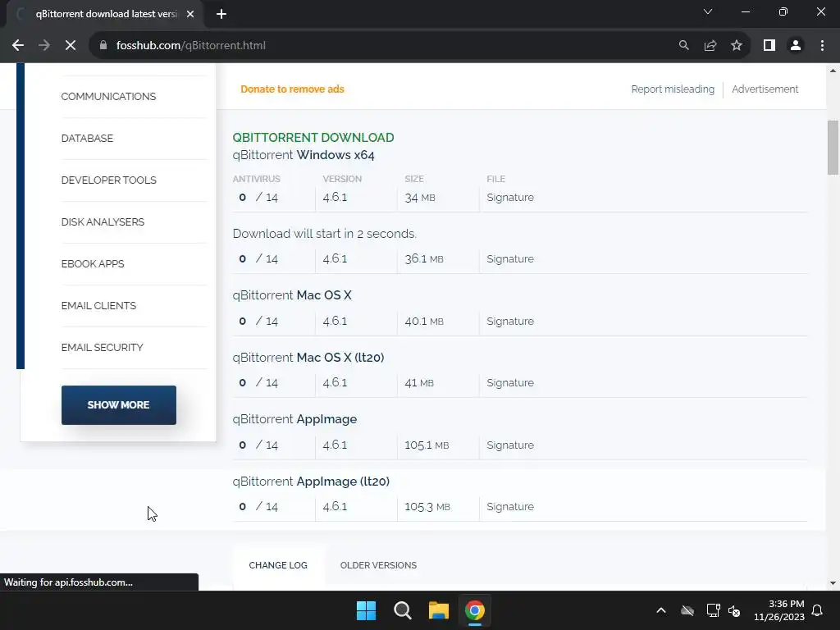Open the browser side panel
840x630 pixels.
coord(769,46)
